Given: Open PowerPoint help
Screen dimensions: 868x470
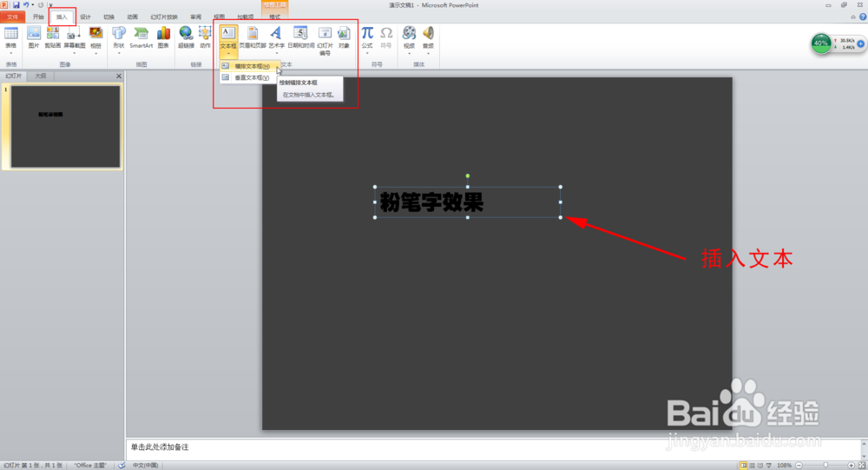Looking at the screenshot, I should [863, 17].
